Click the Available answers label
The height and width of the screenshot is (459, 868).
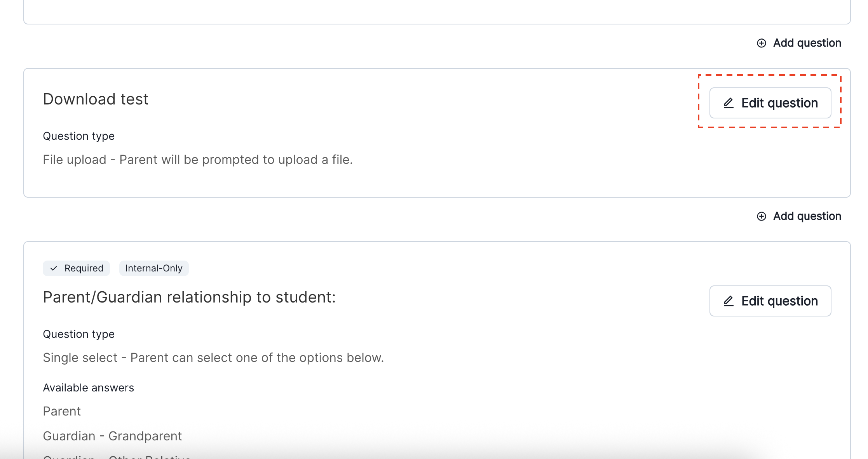pos(88,388)
